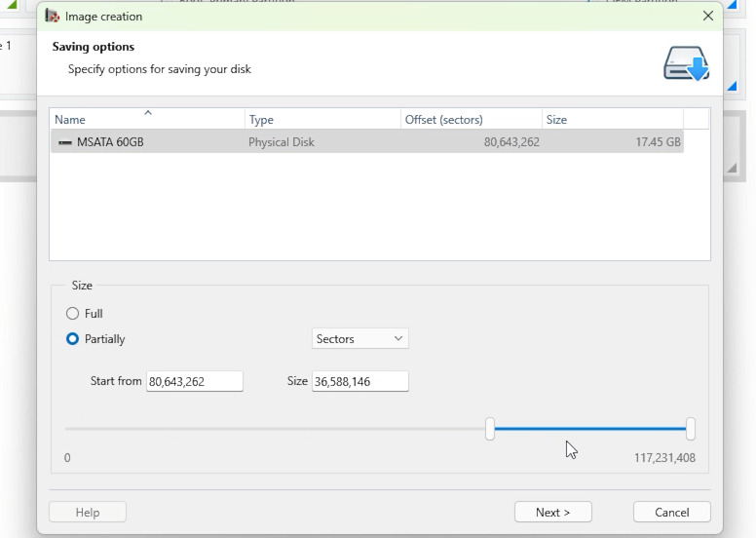756x538 pixels.
Task: Click the Help button
Action: point(88,512)
